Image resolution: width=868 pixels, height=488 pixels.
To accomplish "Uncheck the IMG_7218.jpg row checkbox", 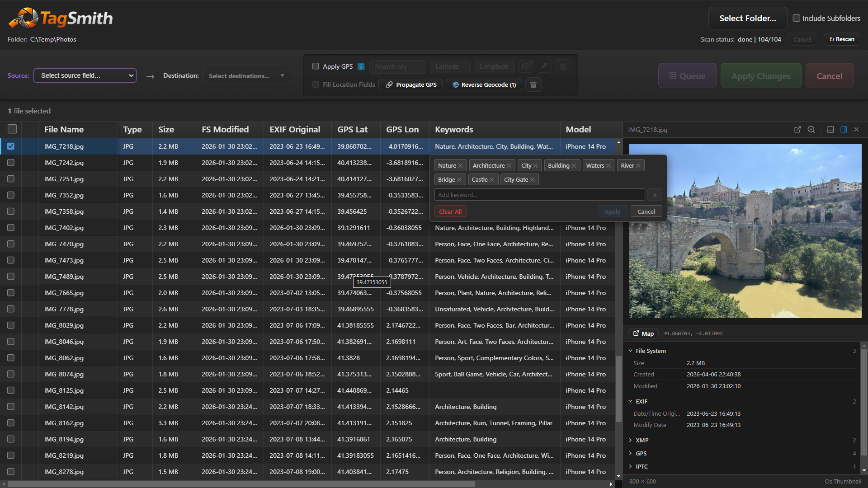I will (11, 146).
